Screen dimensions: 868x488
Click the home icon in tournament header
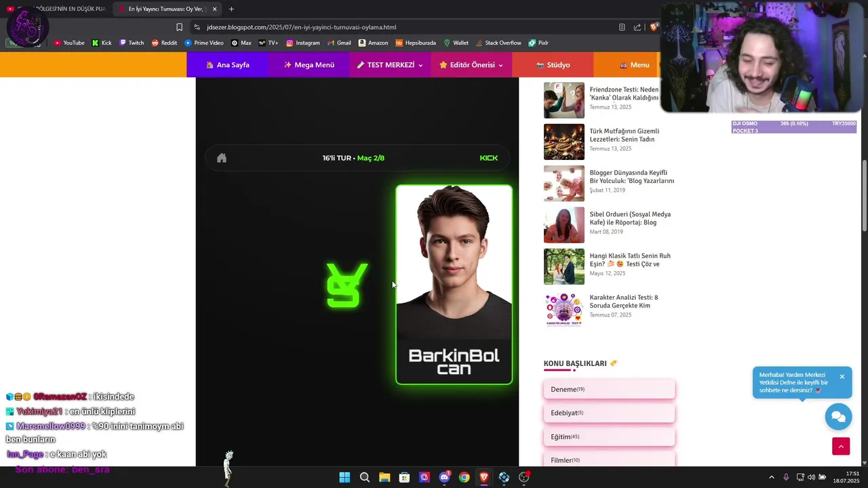(x=222, y=158)
